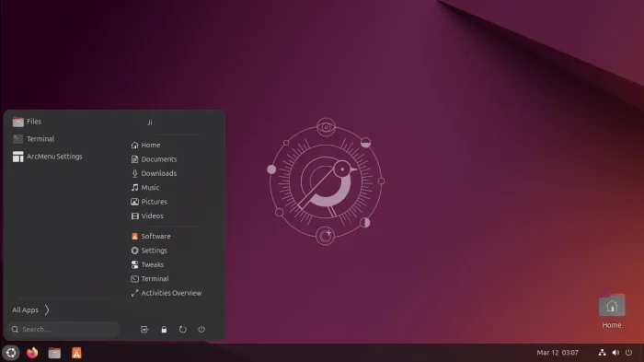This screenshot has width=644, height=362.
Task: Open the ArcMenu launcher button in taskbar
Action: click(x=11, y=353)
